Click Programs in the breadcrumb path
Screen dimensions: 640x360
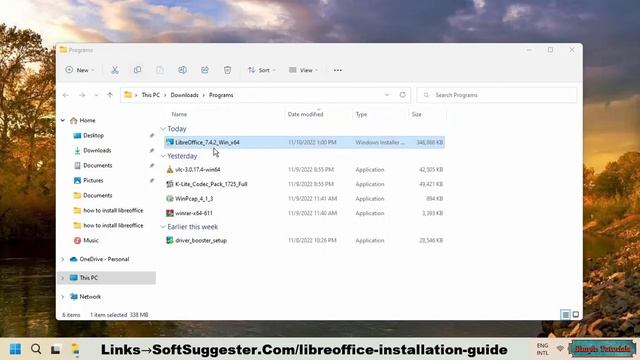tap(221, 95)
